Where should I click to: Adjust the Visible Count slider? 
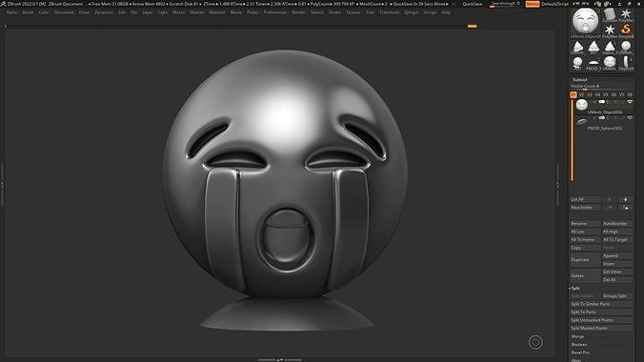pos(602,87)
